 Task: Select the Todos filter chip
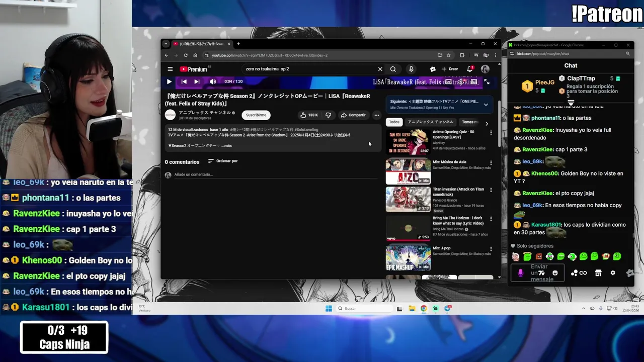click(x=394, y=122)
